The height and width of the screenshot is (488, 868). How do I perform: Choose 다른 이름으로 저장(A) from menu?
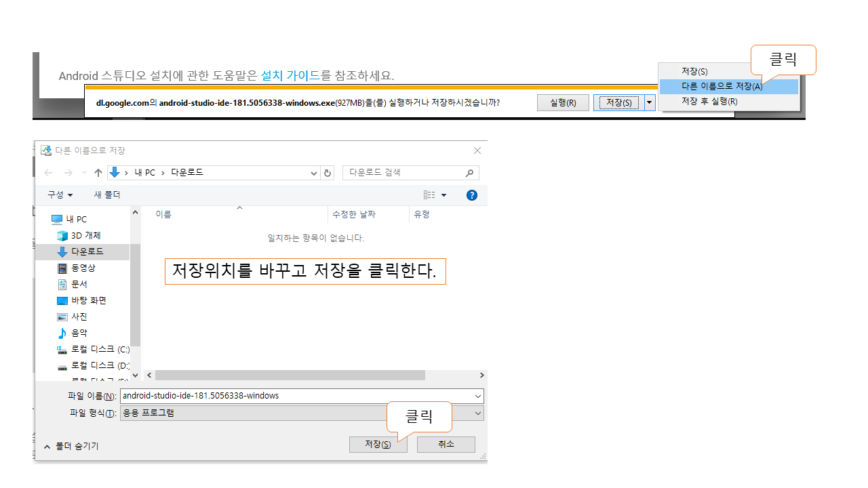coord(722,86)
